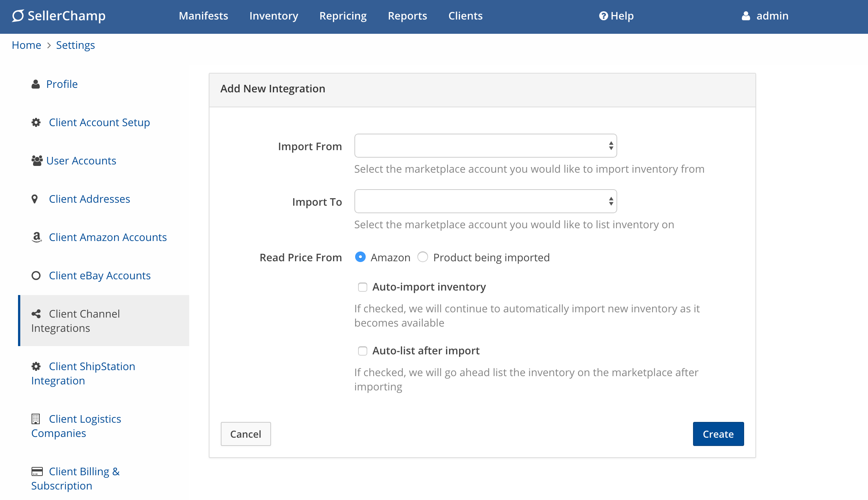Open the Import From dropdown
868x500 pixels.
coord(485,146)
